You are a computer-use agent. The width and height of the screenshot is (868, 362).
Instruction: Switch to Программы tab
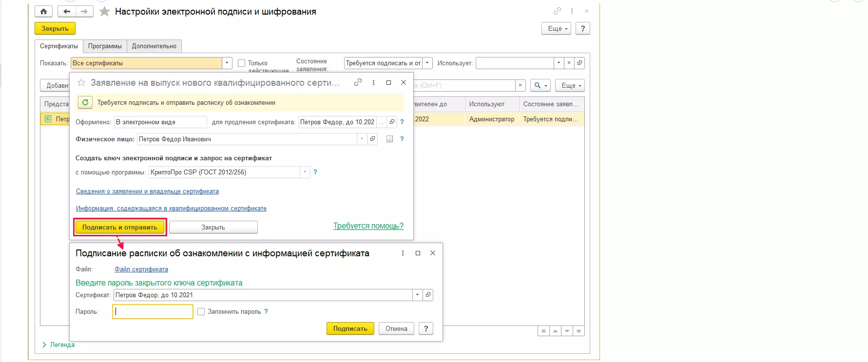(105, 46)
